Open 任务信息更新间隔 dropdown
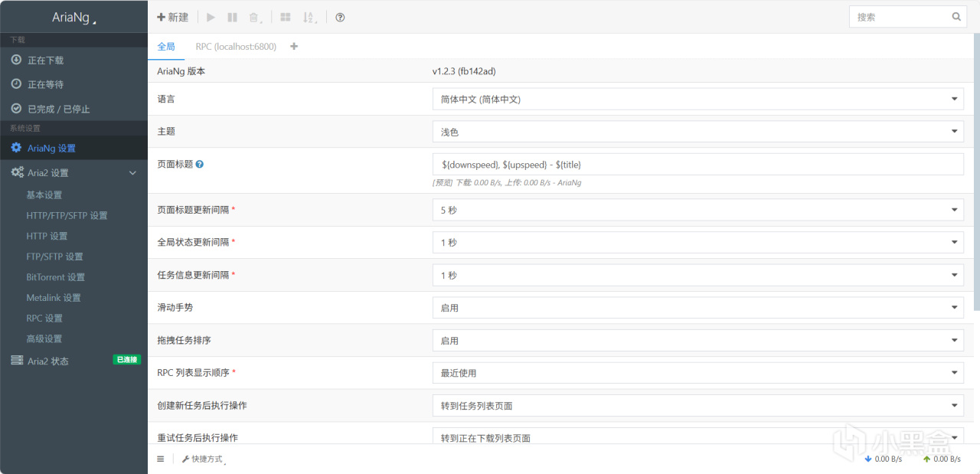Image resolution: width=980 pixels, height=474 pixels. (x=698, y=276)
